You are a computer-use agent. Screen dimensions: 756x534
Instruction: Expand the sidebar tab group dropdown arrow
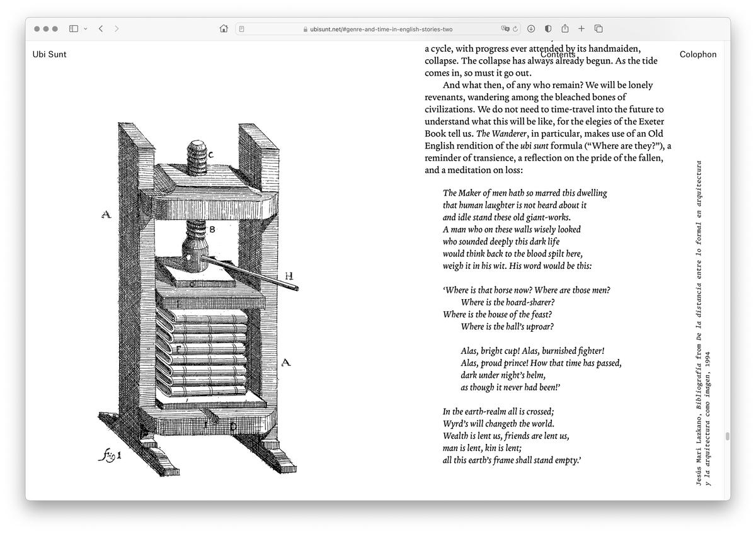(86, 28)
